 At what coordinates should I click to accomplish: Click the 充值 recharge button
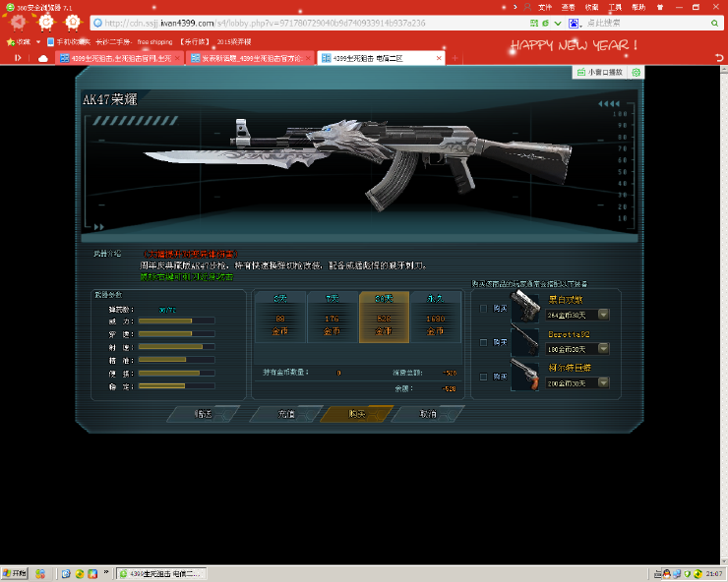pos(286,414)
